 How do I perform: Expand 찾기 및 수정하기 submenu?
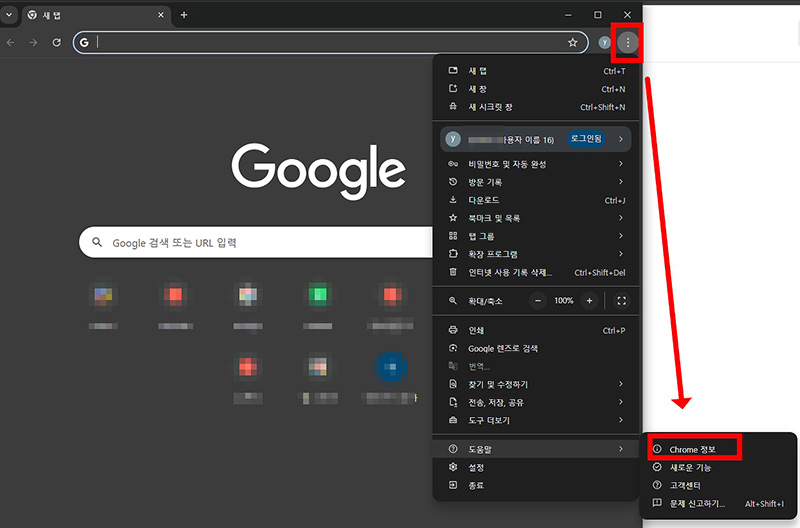tap(536, 384)
